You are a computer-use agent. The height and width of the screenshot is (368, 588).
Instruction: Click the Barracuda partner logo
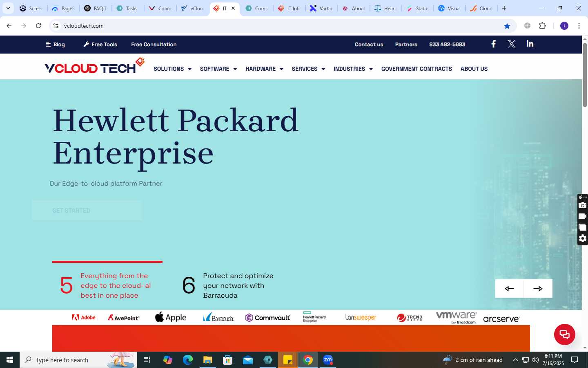point(218,317)
